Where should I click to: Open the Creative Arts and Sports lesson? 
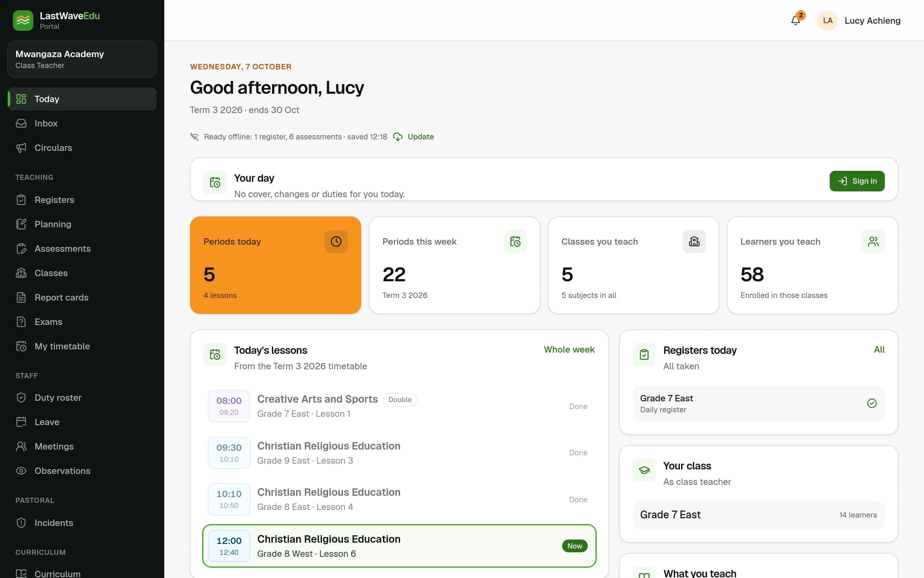(399, 406)
